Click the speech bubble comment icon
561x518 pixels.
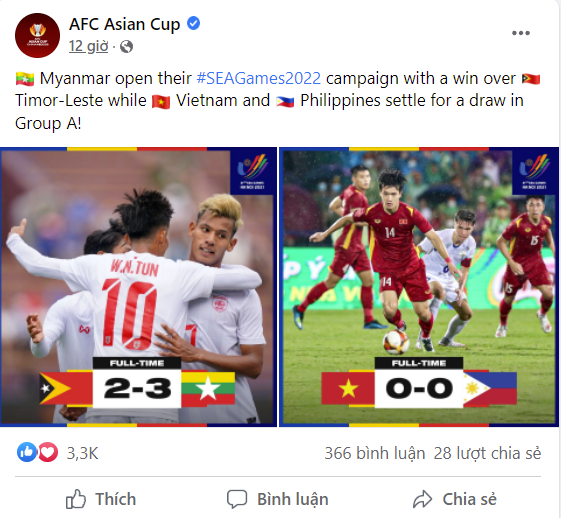click(237, 499)
